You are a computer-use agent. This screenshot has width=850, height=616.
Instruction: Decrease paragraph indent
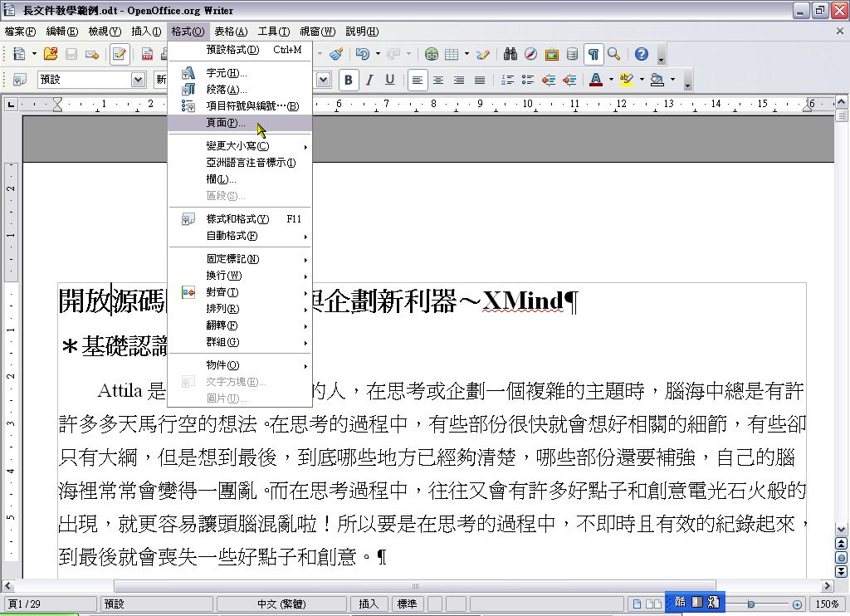pos(549,80)
